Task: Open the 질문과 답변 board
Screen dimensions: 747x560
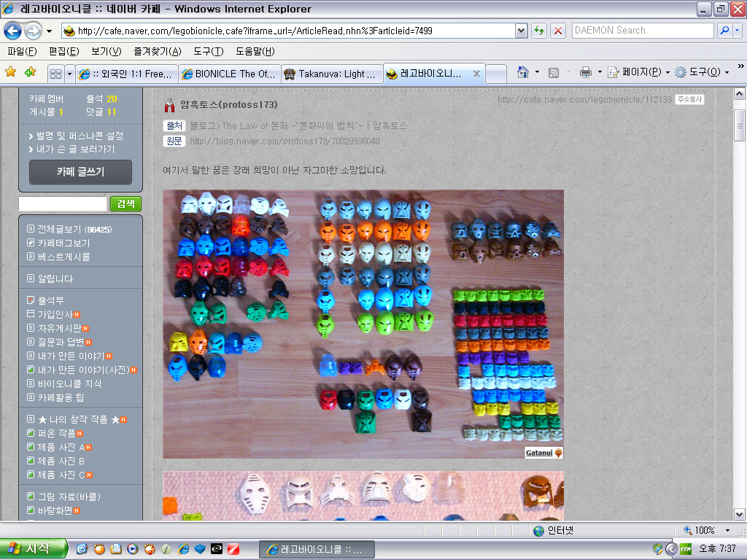Action: tap(59, 342)
